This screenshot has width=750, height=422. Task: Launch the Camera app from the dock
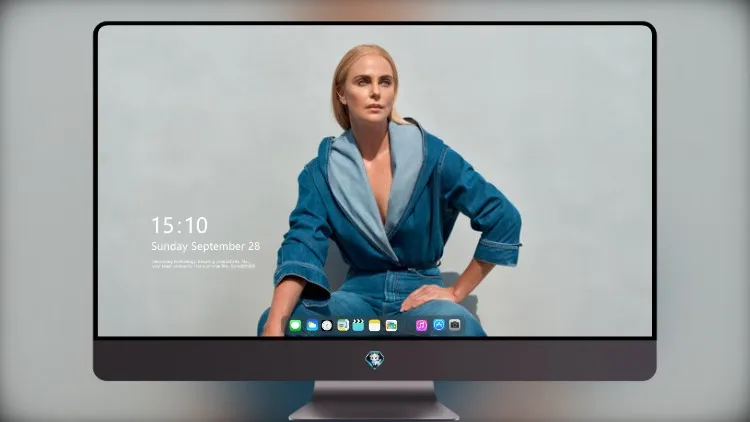[455, 325]
